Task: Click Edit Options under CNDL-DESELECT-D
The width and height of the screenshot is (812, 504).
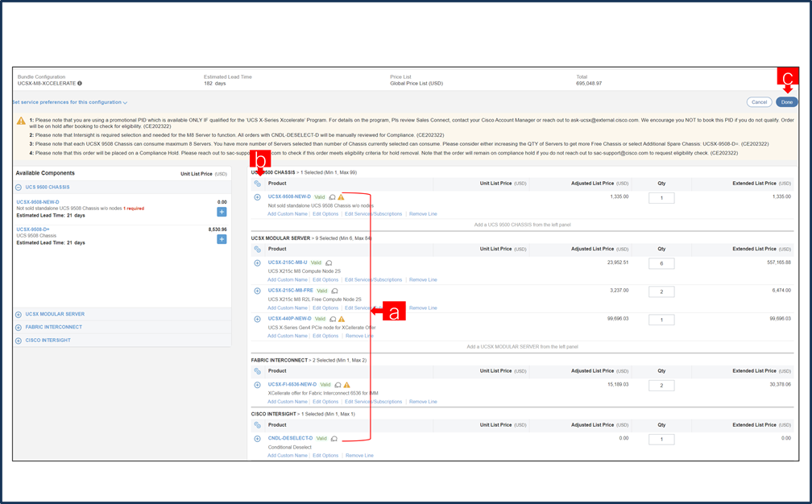Action: (325, 456)
